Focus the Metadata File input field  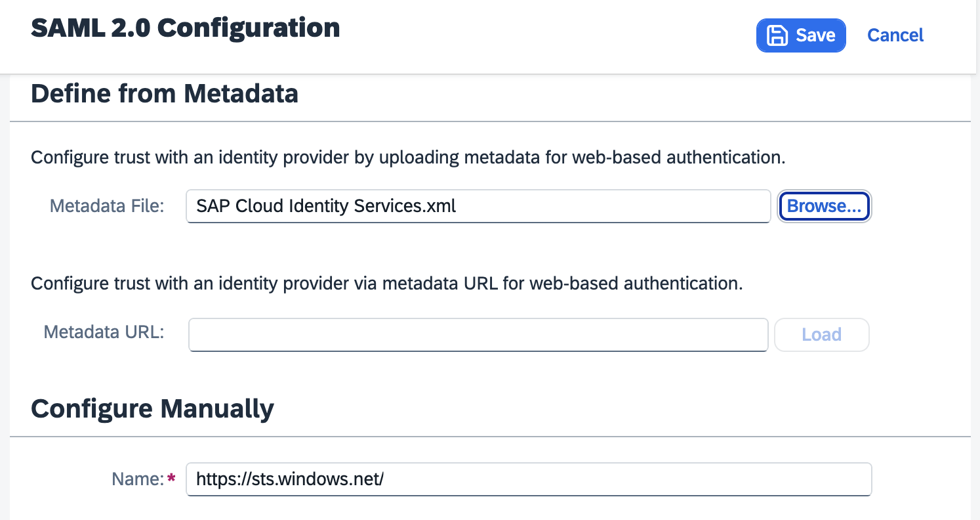[x=478, y=206]
